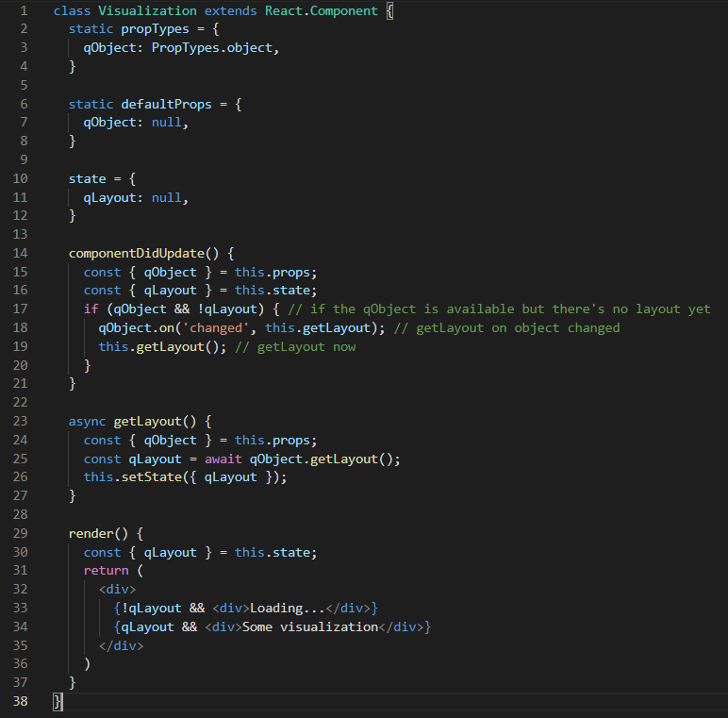Click 'Some visualization' text on line 34
The width and height of the screenshot is (728, 718).
[310, 627]
